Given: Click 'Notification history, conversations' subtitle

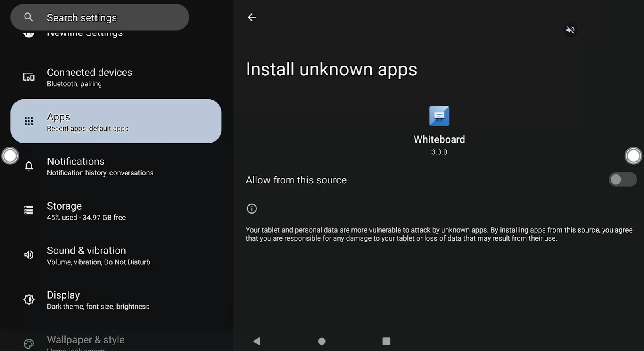Looking at the screenshot, I should pos(100,173).
